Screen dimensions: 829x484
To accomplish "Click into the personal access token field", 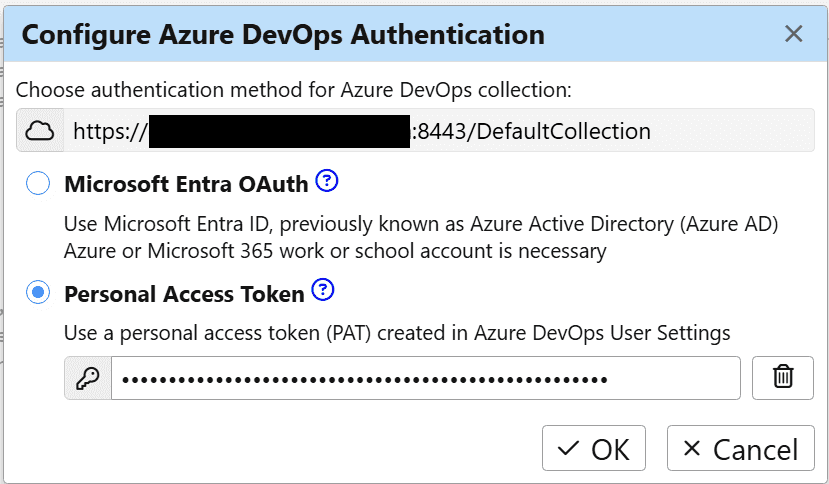I will tap(426, 378).
